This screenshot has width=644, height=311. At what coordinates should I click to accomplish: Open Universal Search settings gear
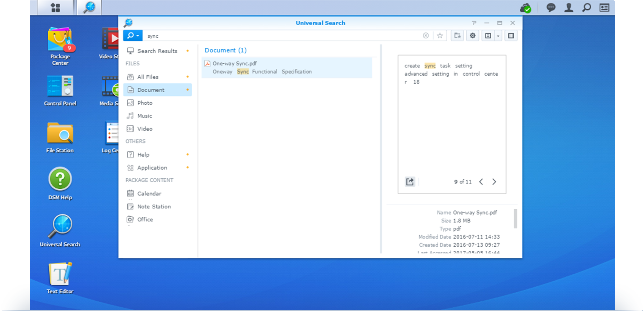(x=472, y=36)
